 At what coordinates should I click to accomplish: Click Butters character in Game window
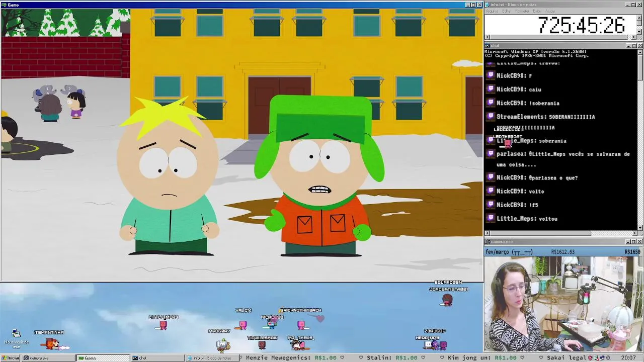pyautogui.click(x=169, y=176)
